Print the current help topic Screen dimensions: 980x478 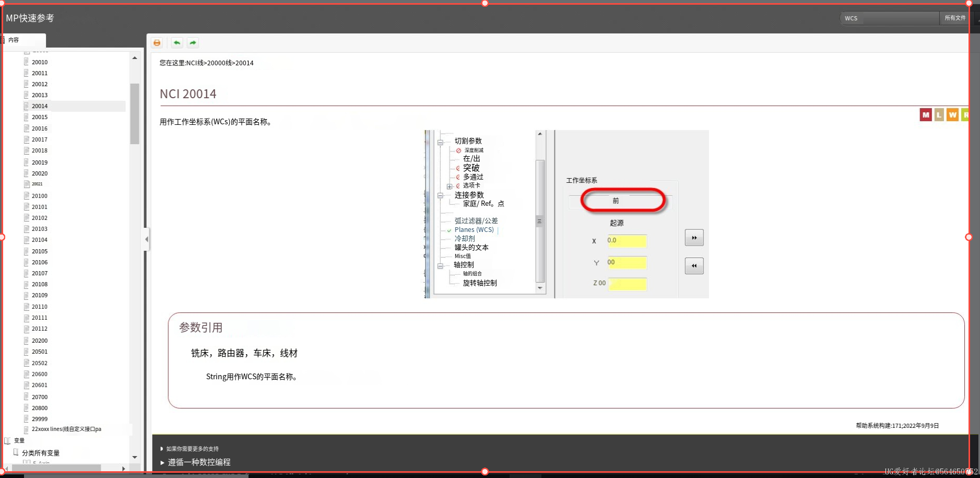click(157, 43)
